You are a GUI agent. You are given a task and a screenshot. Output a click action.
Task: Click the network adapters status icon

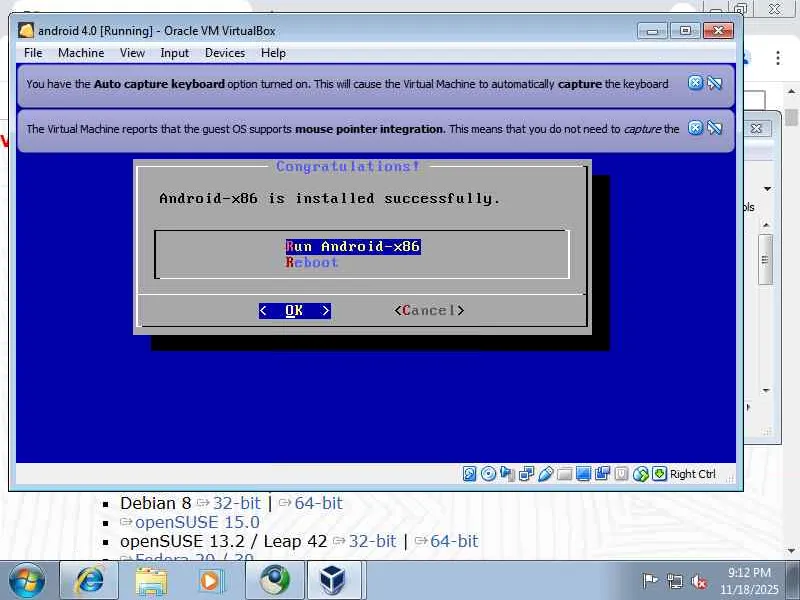point(526,474)
